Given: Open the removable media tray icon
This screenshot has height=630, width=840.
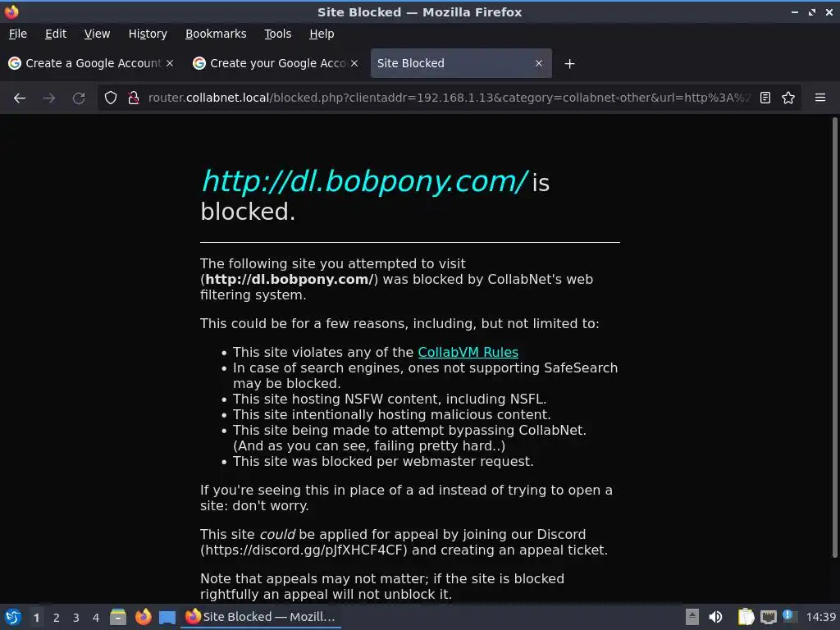Looking at the screenshot, I should pyautogui.click(x=692, y=617).
